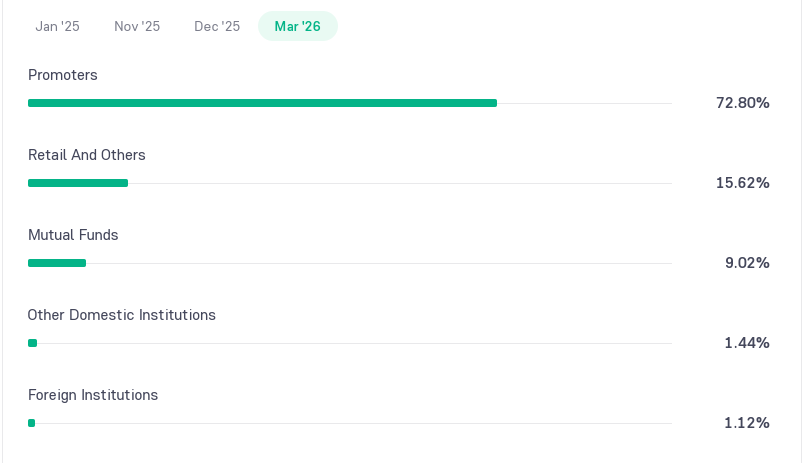Viewport: 803px width, 463px height.
Task: Click the Foreign Institutions green bar
Action: [32, 423]
